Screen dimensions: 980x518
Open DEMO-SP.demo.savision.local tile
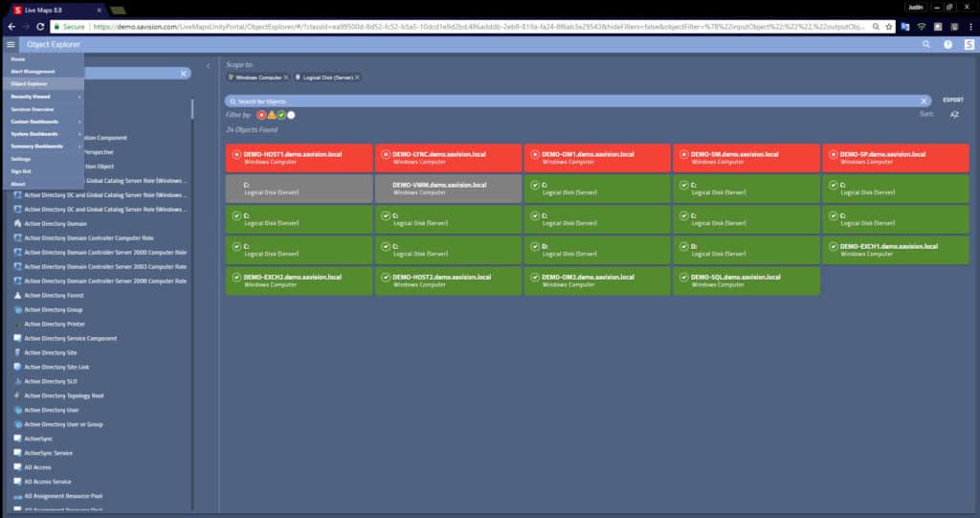(896, 158)
